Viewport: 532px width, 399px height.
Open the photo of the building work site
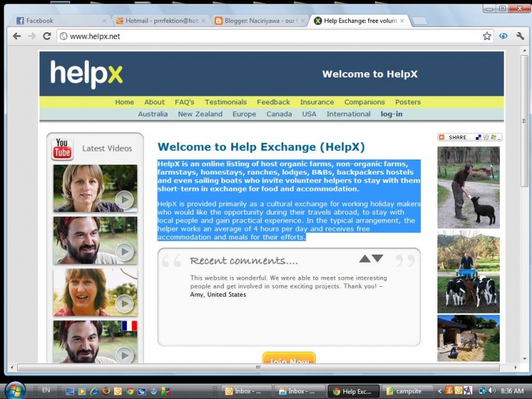click(468, 339)
